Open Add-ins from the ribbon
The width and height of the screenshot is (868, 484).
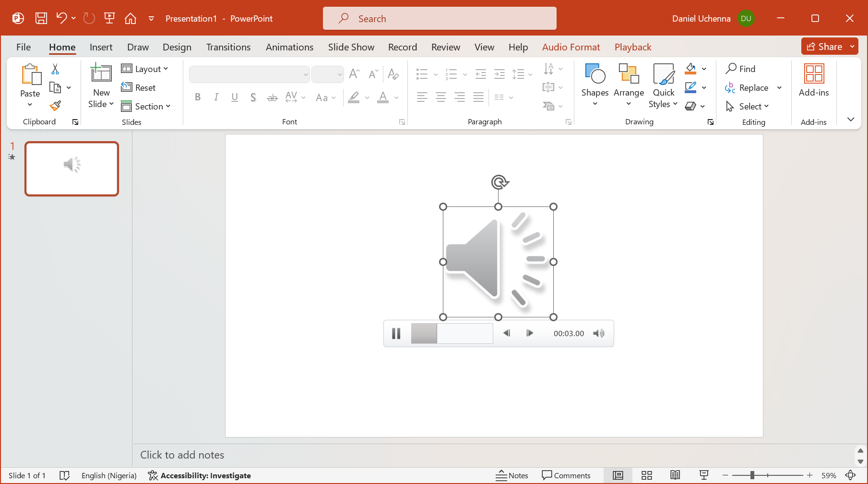[813, 81]
